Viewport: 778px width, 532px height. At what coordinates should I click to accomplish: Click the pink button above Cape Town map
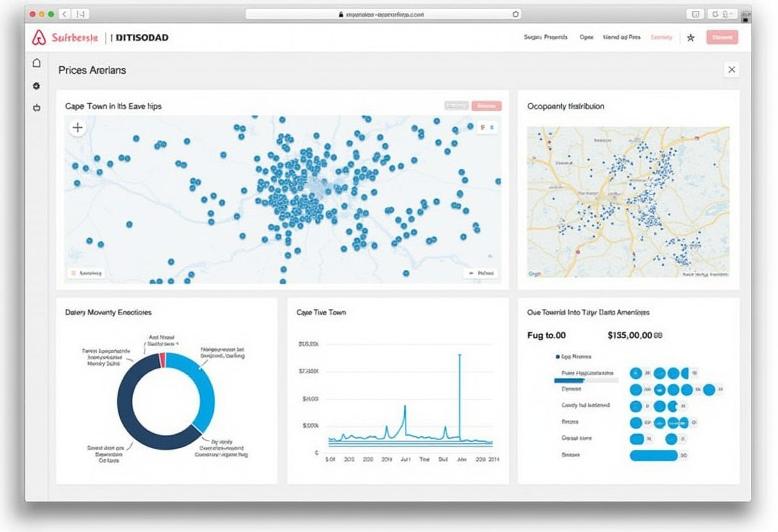pos(486,106)
